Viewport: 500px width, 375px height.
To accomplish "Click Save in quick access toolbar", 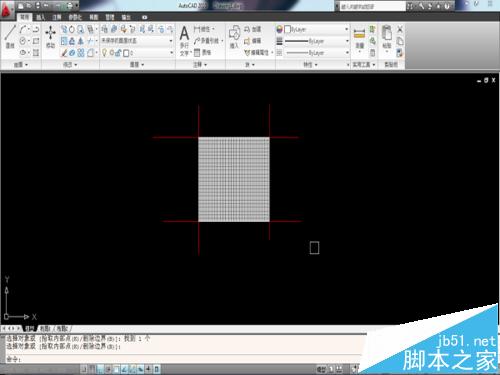I will pos(37,6).
